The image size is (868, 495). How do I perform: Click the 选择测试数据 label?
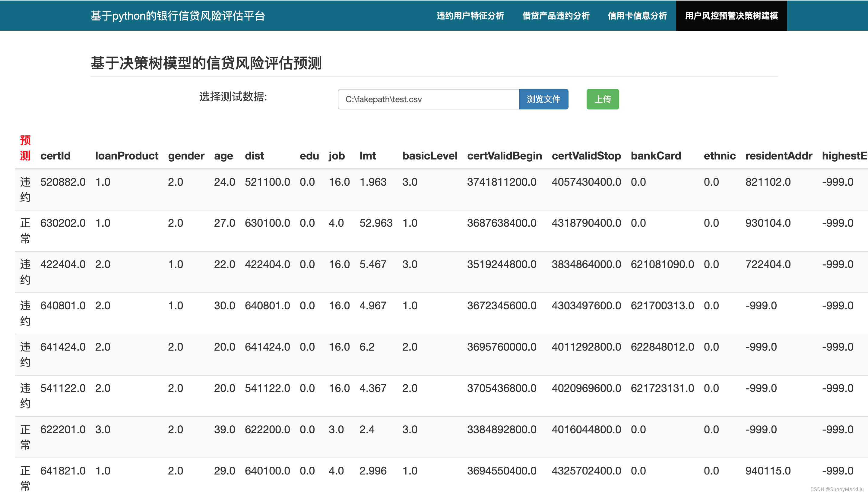coord(233,97)
